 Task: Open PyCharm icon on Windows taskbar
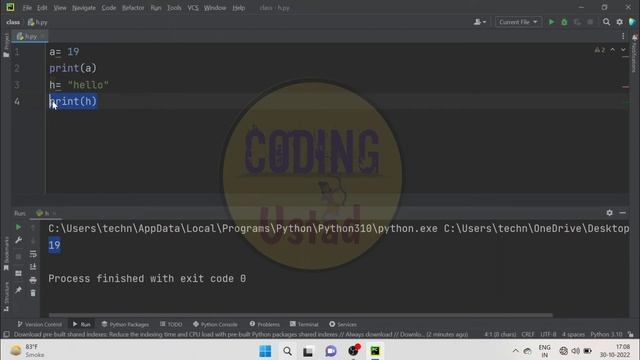tap(375, 351)
